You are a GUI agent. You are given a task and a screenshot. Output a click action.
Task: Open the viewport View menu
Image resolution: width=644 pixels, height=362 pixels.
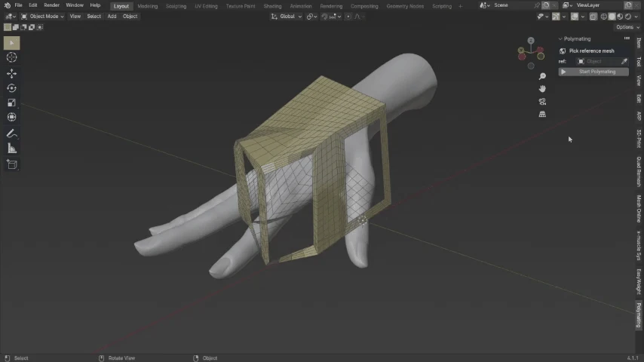tap(75, 17)
